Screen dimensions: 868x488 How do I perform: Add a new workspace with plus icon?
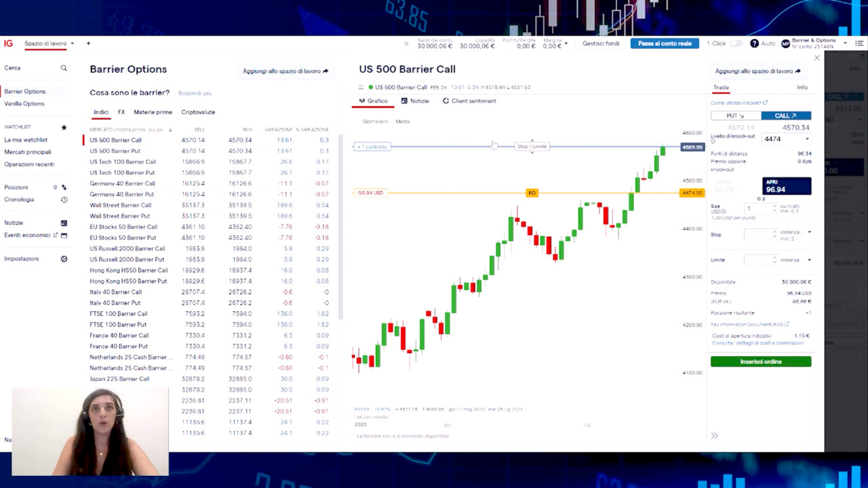(88, 43)
